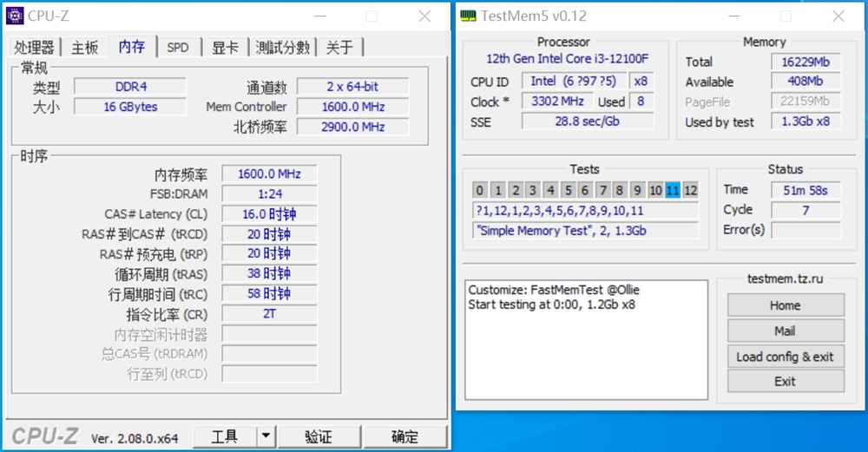Click the FSB:DRAM 1:24 value
The image size is (868, 452).
tap(270, 194)
